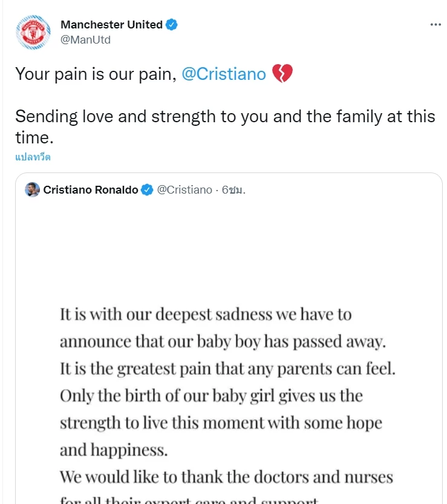The width and height of the screenshot is (447, 504).
Task: Open the more options menu on the tweet
Action: tap(435, 24)
